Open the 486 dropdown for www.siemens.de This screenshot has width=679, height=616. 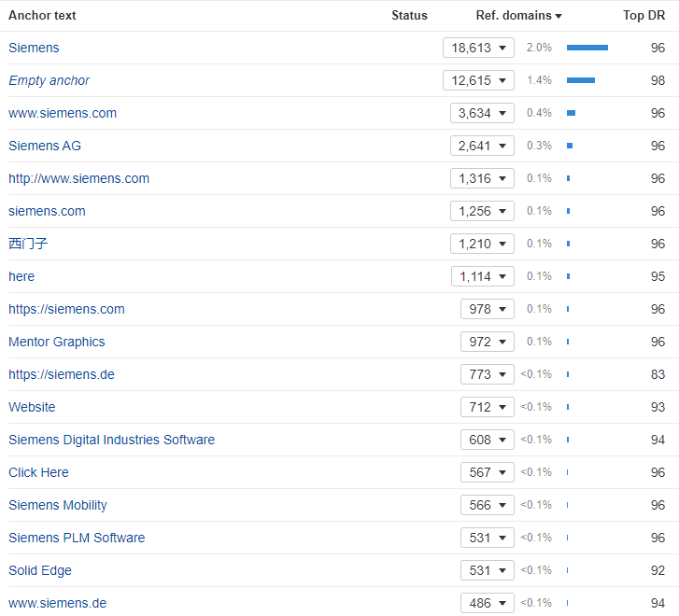click(487, 603)
